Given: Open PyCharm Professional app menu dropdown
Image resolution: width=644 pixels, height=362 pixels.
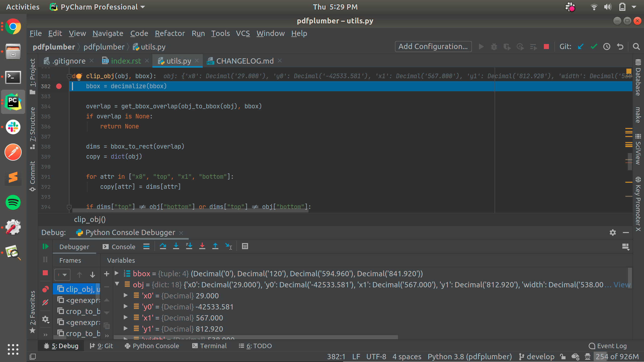Looking at the screenshot, I should [97, 7].
